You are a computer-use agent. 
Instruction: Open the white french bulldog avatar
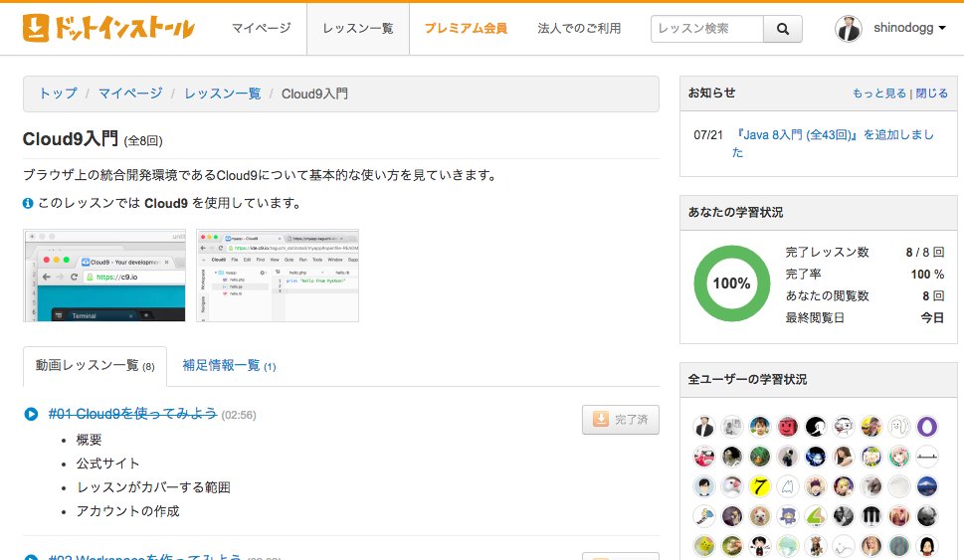(x=760, y=516)
